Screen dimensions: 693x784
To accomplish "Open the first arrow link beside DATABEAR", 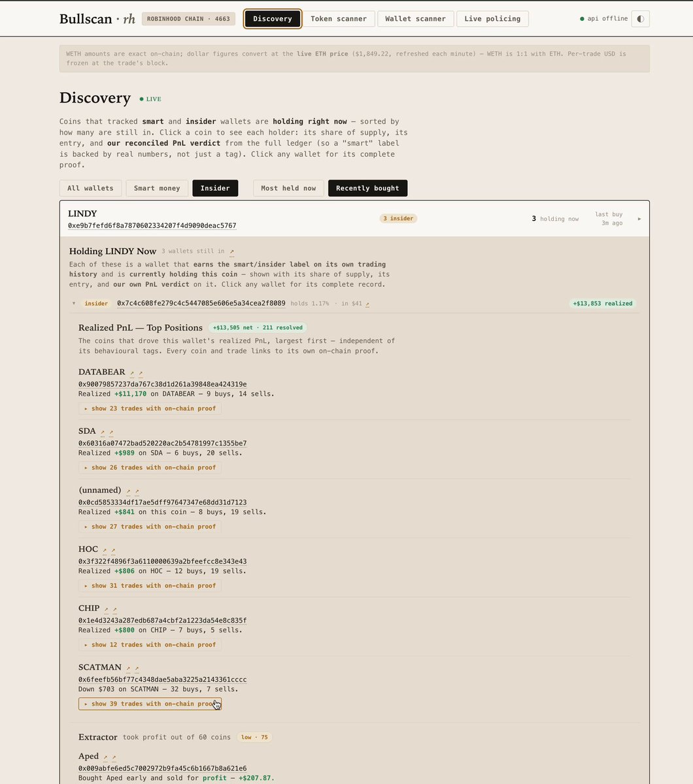I will coord(131,373).
